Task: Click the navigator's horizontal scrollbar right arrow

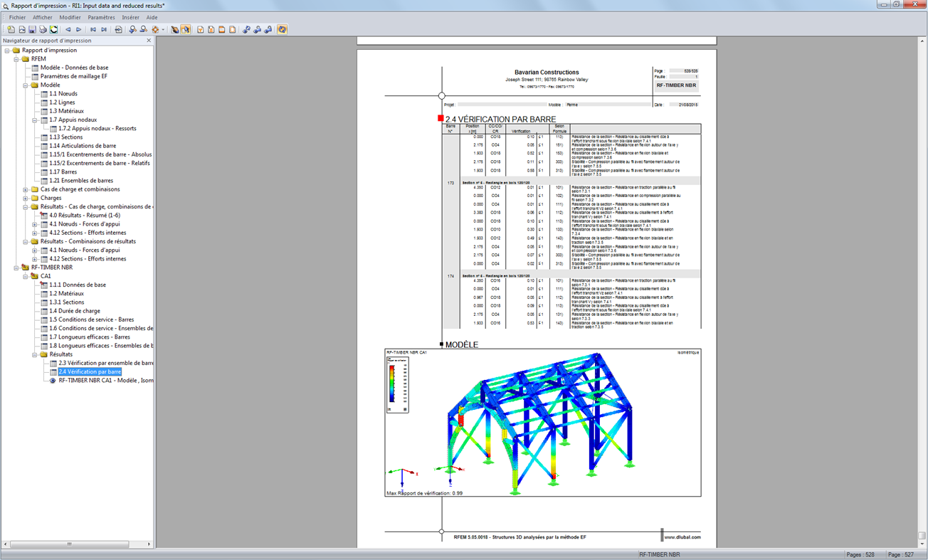Action: coord(147,543)
